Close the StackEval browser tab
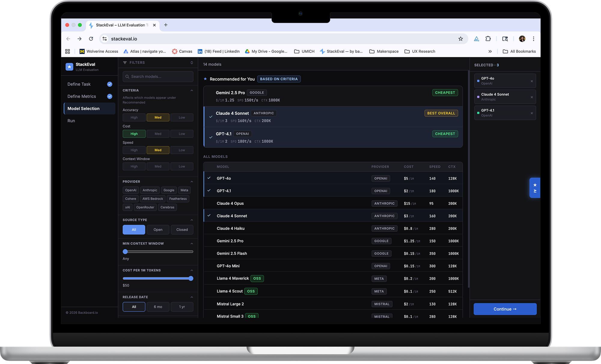The height and width of the screenshot is (364, 601). [x=154, y=25]
